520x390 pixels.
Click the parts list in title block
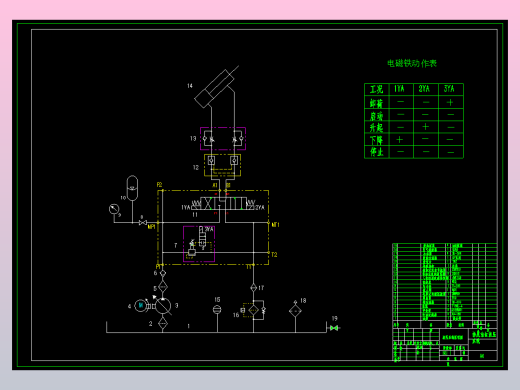click(445, 282)
